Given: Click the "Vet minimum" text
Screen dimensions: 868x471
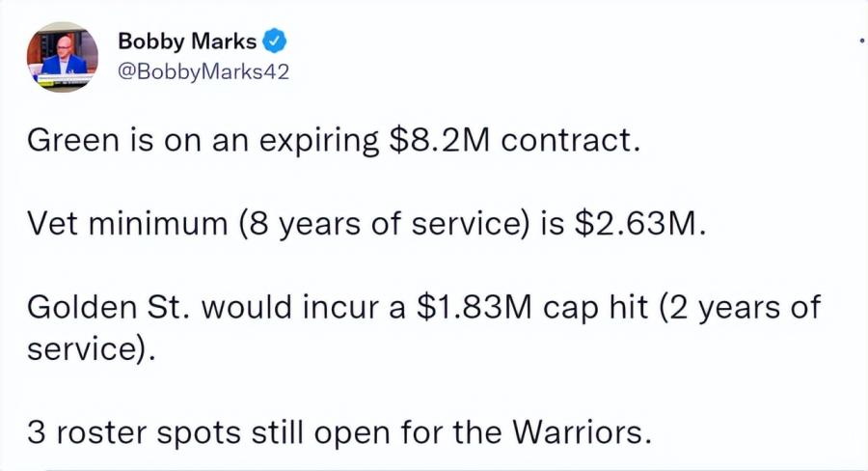Looking at the screenshot, I should (x=127, y=224).
